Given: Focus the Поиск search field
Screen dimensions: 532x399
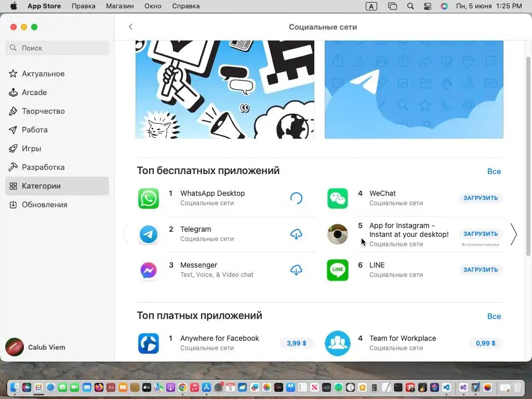Looking at the screenshot, I should 57,48.
